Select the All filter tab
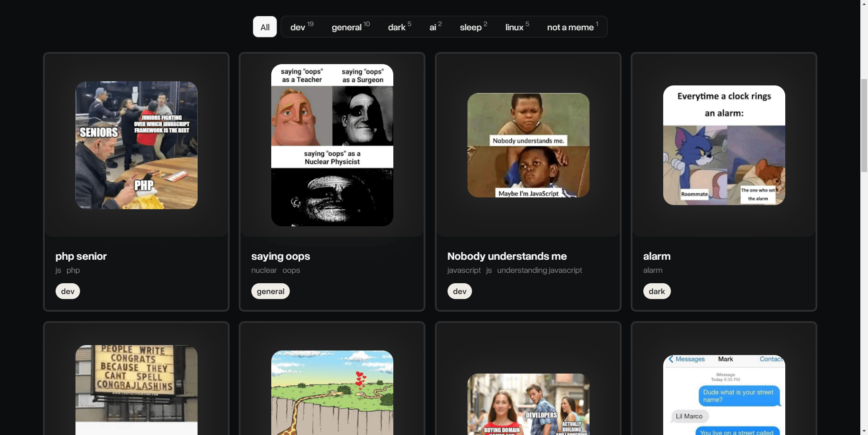 pyautogui.click(x=265, y=27)
